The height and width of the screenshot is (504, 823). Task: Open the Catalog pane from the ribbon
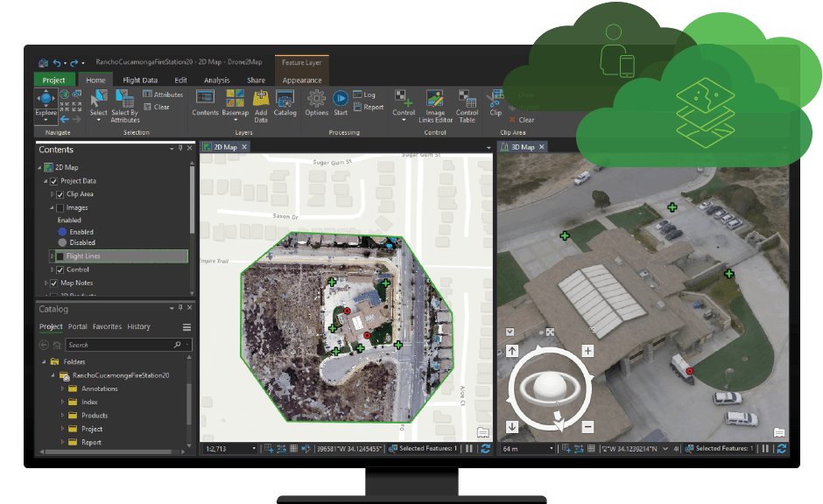point(285,102)
